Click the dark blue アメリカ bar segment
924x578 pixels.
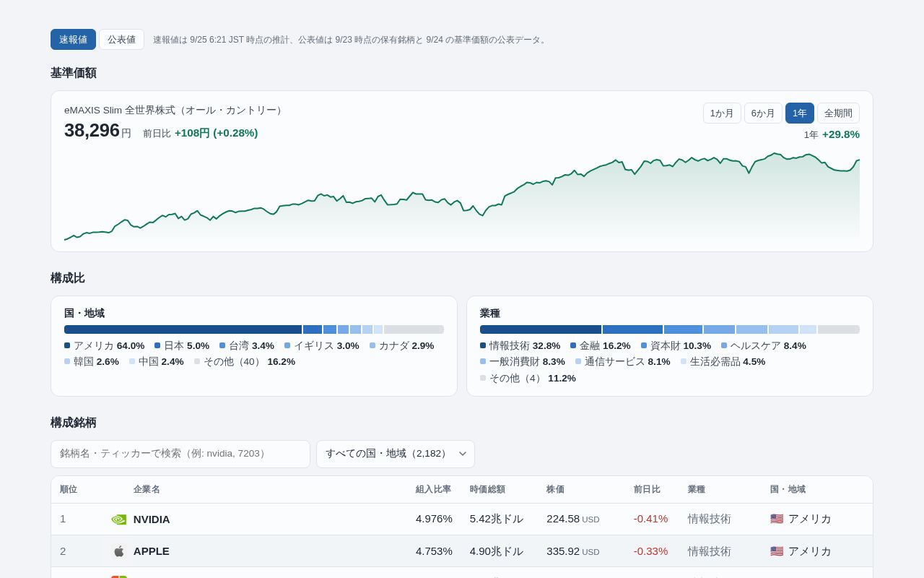point(183,329)
